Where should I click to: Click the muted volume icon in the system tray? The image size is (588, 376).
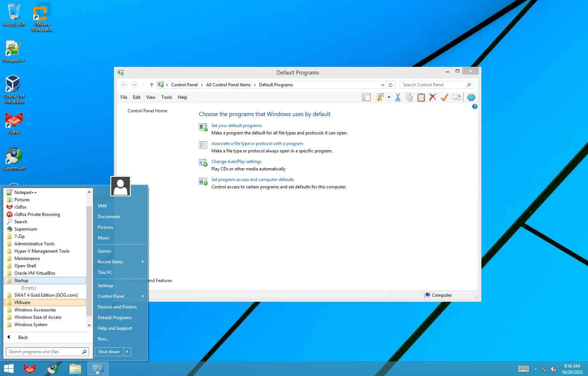[553, 369]
